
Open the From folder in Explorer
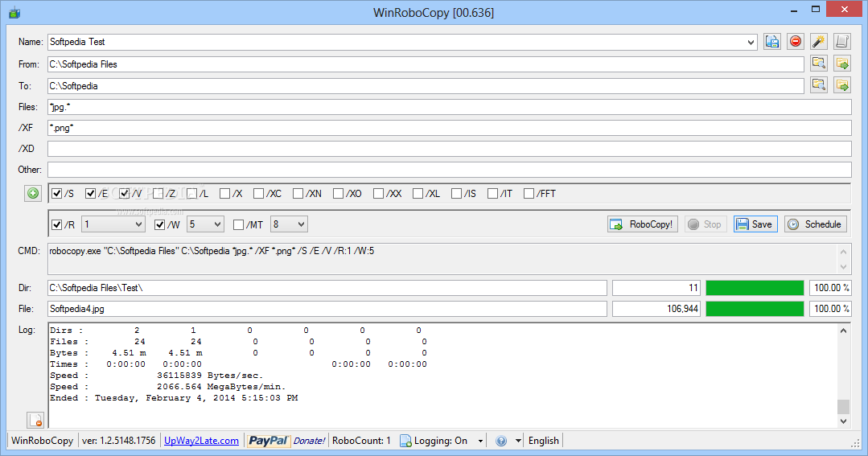point(842,63)
